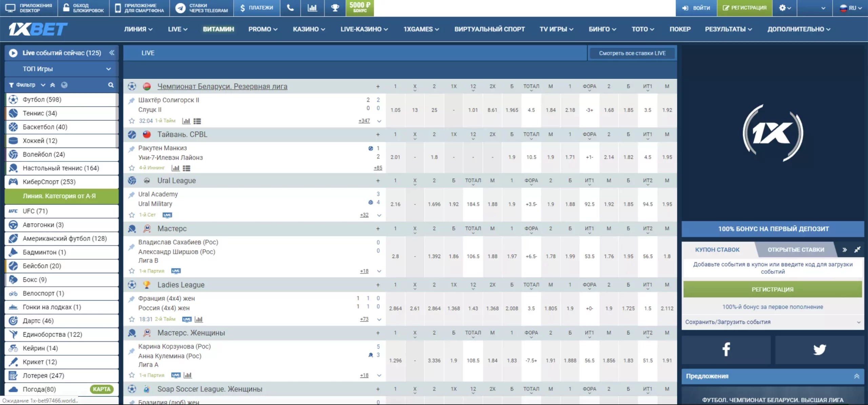Pin the Ракутен Манкиз match

tap(131, 149)
